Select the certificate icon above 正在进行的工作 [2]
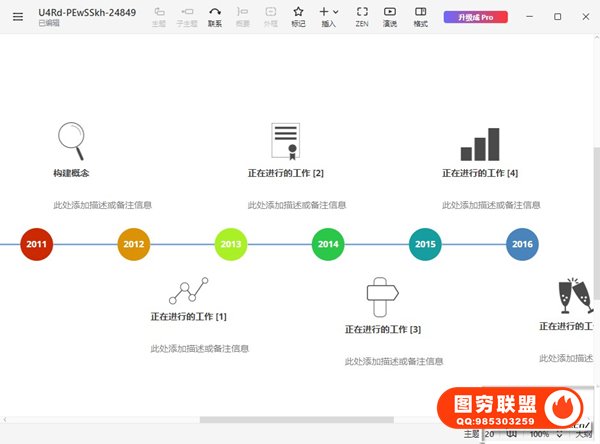The height and width of the screenshot is (444, 600). coord(286,141)
